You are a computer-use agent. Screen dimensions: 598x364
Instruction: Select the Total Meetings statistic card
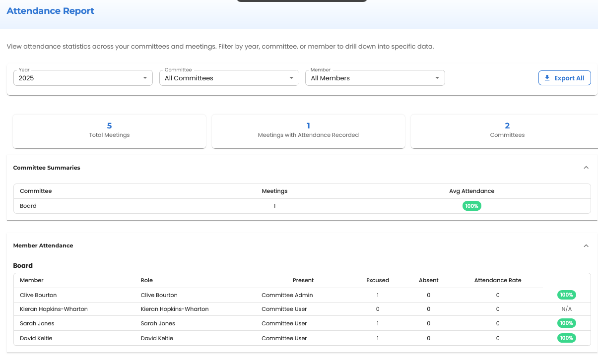pyautogui.click(x=109, y=131)
